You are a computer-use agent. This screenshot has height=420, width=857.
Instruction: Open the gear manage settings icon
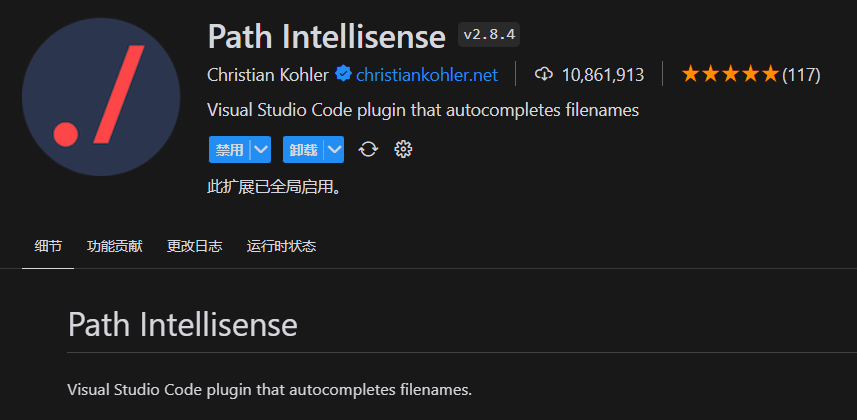coord(403,149)
